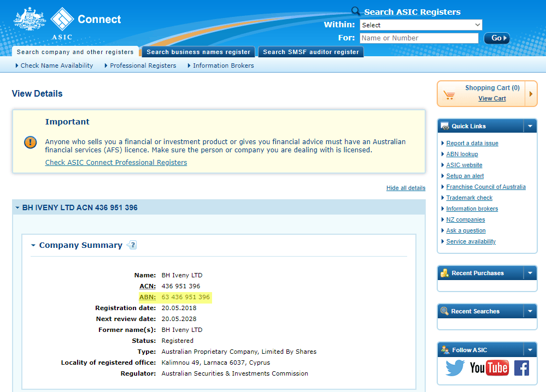Select the ACN value 436 951 396
The width and height of the screenshot is (546, 392).
181,286
